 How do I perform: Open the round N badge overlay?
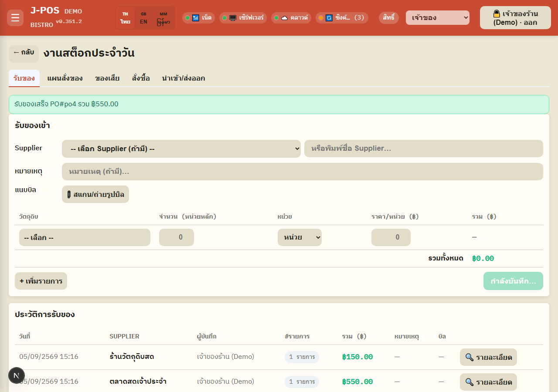(x=17, y=375)
